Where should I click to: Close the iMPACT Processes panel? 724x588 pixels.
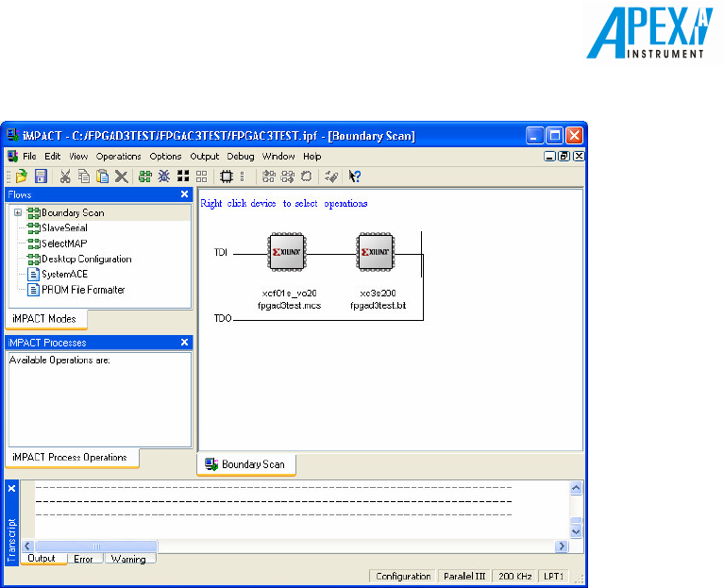(185, 343)
